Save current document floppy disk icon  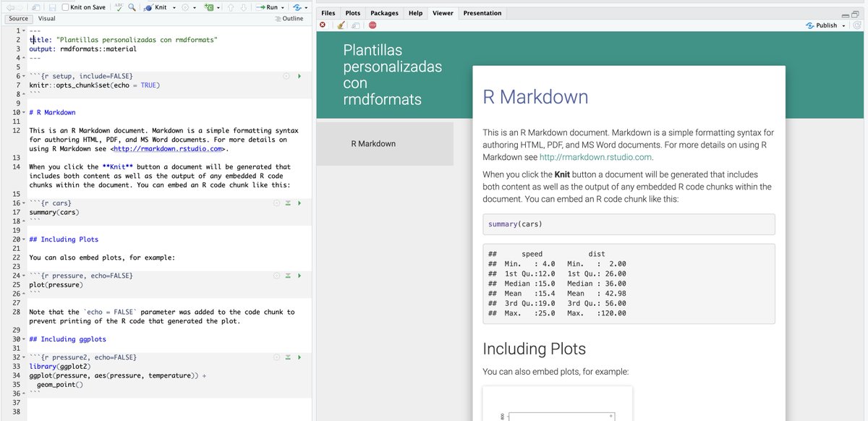[x=53, y=7]
